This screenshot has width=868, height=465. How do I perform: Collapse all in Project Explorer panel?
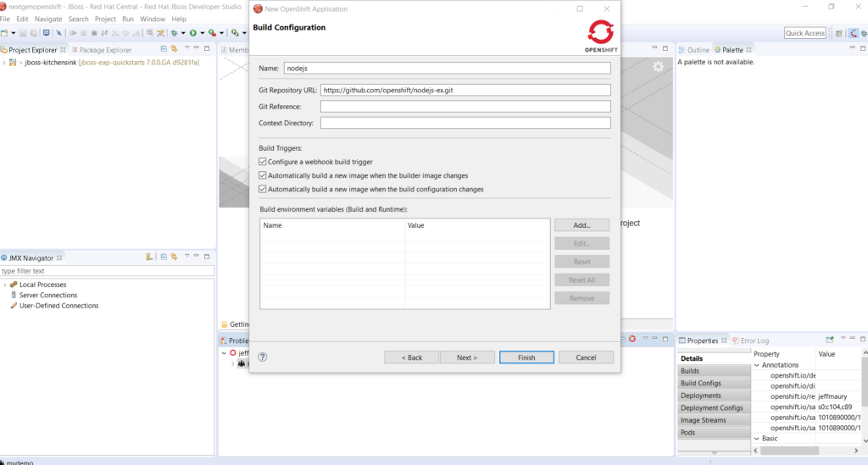[x=164, y=50]
